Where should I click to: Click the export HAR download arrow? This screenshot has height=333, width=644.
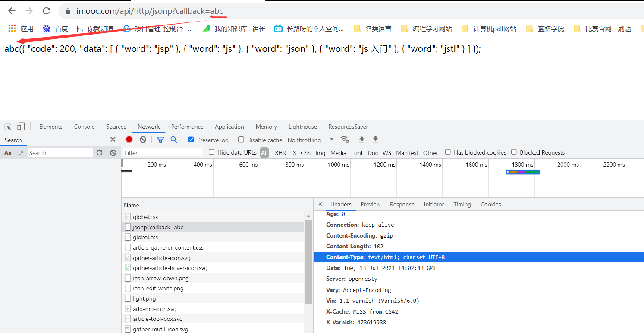[375, 140]
